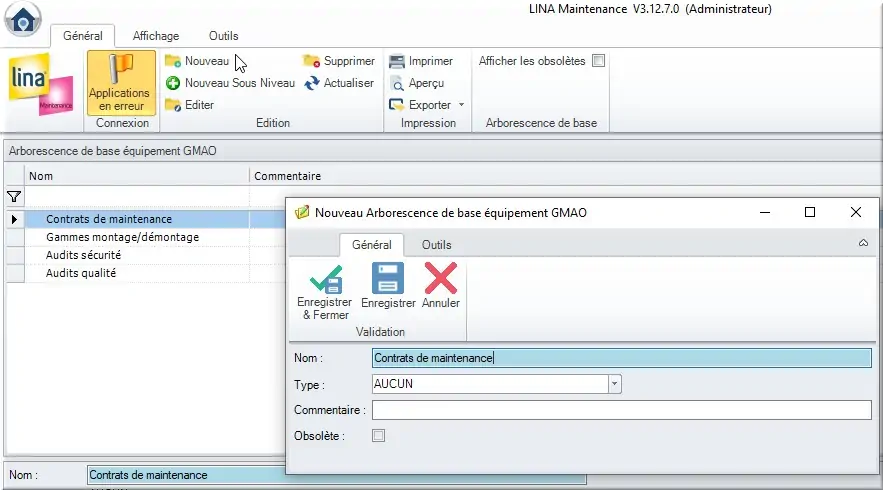Maximize the Nouveau Arborescence dialog
This screenshot has width=883, height=490.
tap(810, 212)
